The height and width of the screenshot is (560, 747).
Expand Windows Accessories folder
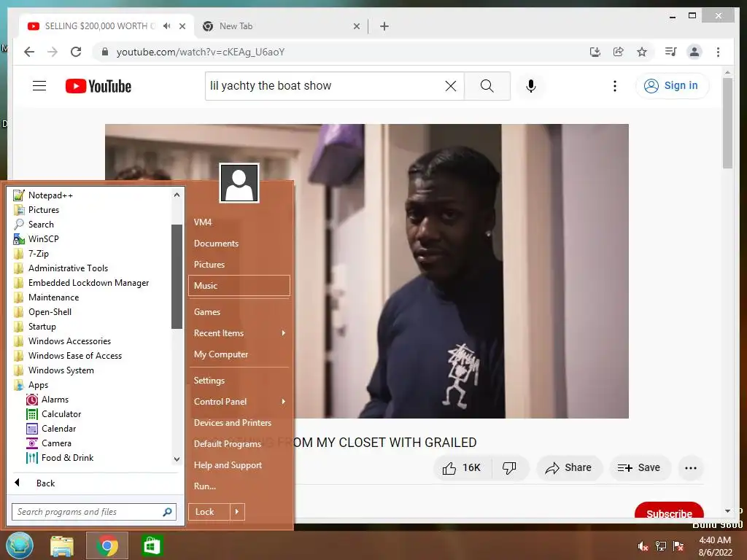pos(69,341)
